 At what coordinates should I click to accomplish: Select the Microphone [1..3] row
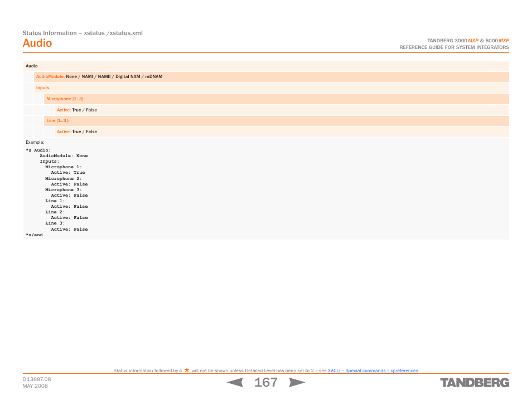tap(277, 99)
